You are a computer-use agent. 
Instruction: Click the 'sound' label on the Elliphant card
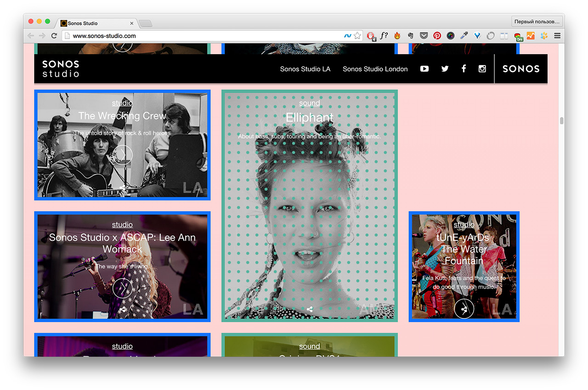310,103
